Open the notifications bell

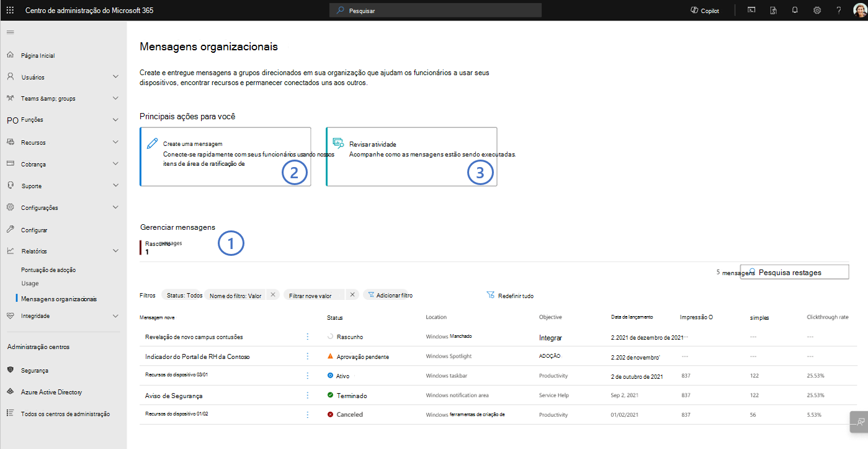point(795,10)
